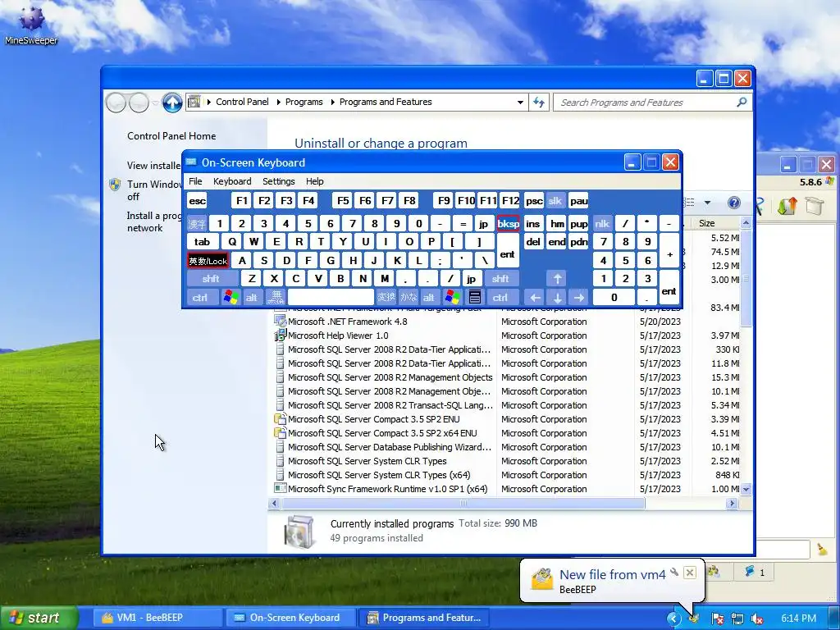840x630 pixels.
Task: Click the right arrow key on keyboard
Action: pos(578,297)
